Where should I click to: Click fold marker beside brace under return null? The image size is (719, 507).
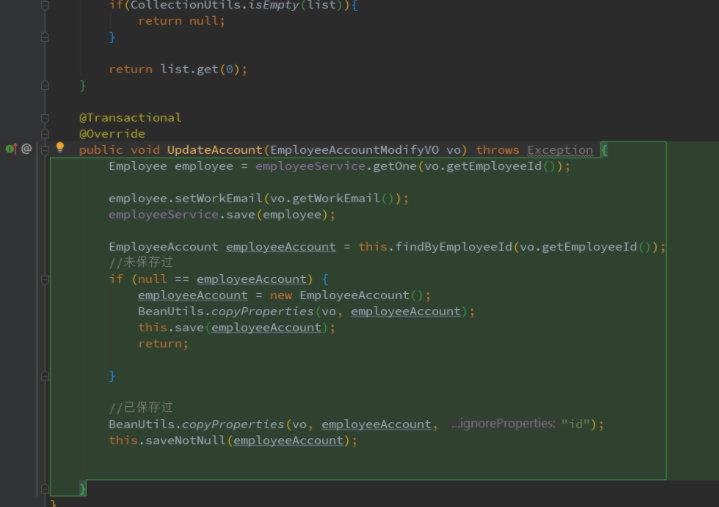pyautogui.click(x=45, y=37)
